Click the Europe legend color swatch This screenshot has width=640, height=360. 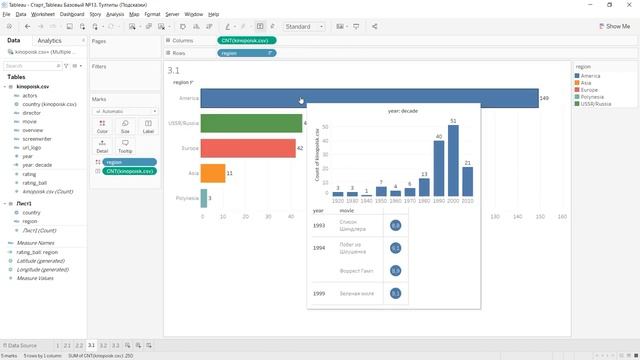pyautogui.click(x=577, y=90)
